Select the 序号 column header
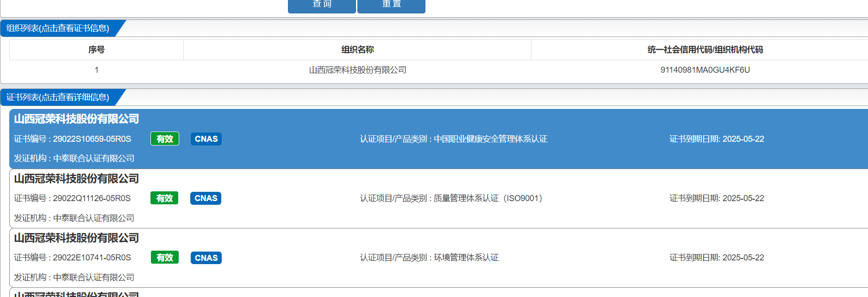The height and width of the screenshot is (297, 868). [96, 50]
